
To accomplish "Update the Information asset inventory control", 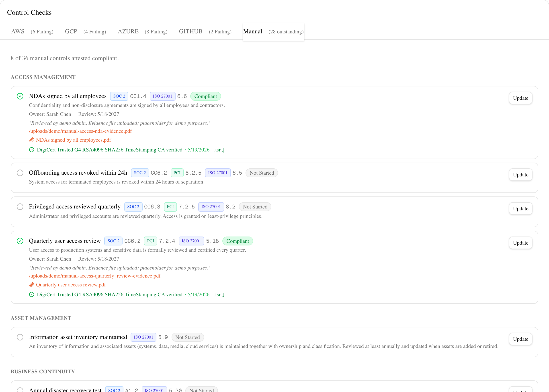I will click(520, 339).
